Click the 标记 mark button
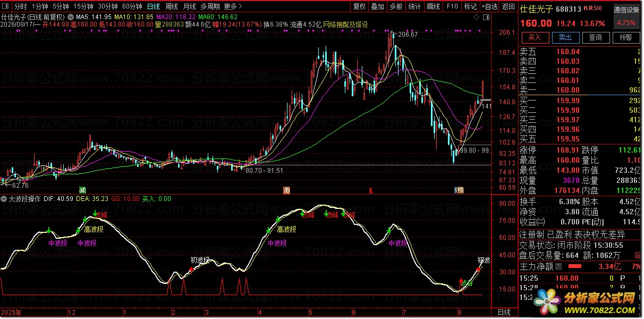This screenshot has height=319, width=644. pyautogui.click(x=470, y=7)
